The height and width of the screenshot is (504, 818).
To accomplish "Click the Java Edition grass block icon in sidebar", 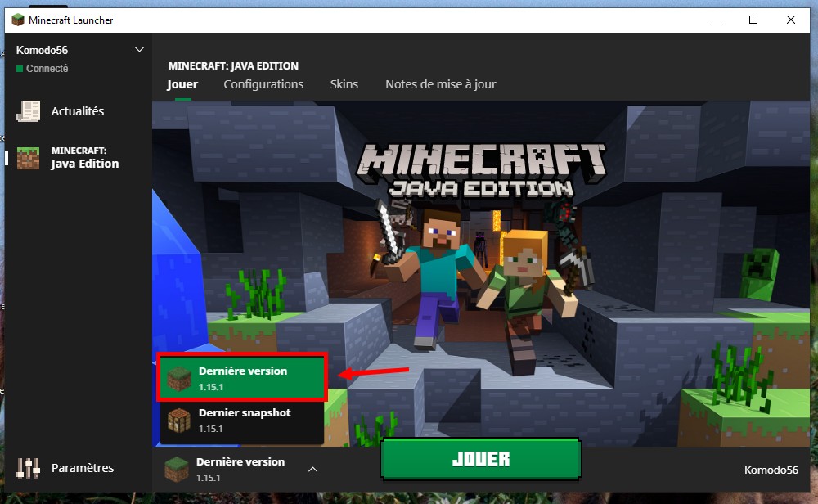I will click(28, 158).
